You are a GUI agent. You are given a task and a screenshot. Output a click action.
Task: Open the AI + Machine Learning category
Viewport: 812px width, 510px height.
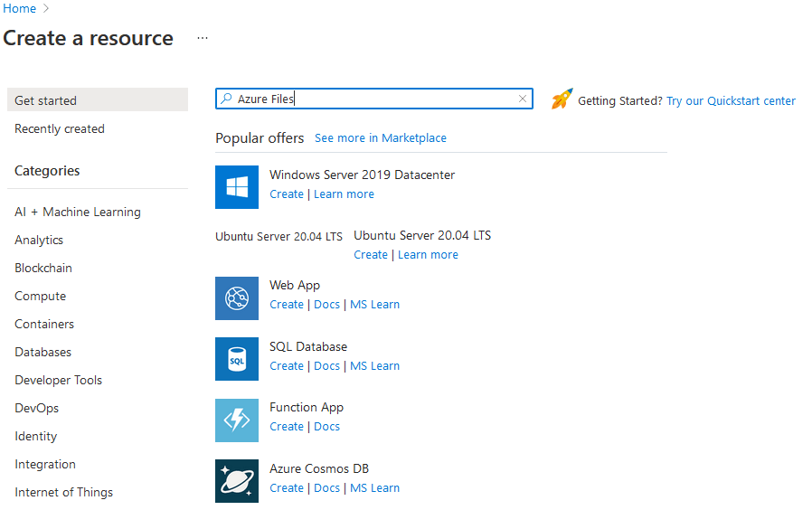point(78,212)
